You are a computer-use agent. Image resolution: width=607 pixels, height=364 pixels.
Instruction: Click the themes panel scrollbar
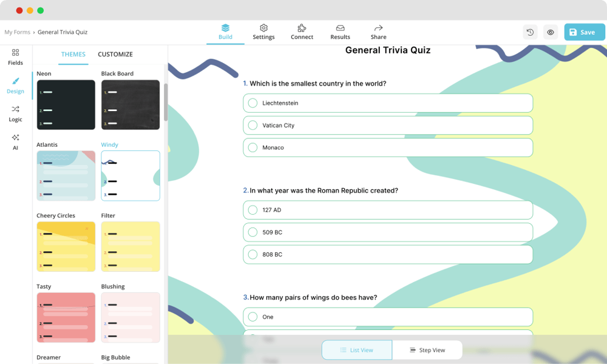coord(166,102)
